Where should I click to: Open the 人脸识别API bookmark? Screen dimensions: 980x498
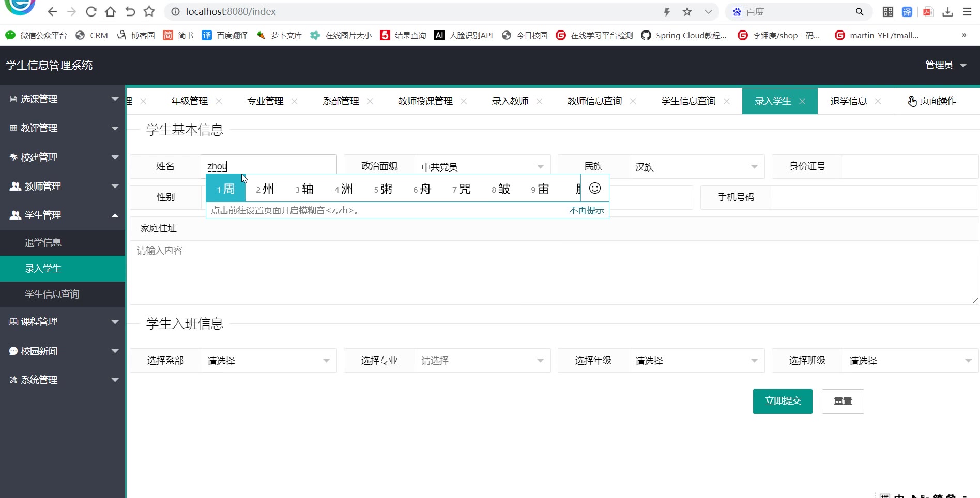[464, 35]
